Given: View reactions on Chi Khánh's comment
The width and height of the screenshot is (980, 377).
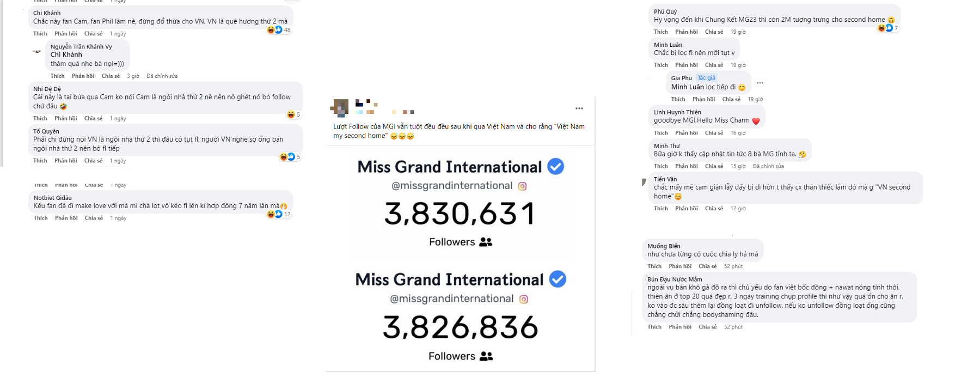Looking at the screenshot, I should coord(279,30).
